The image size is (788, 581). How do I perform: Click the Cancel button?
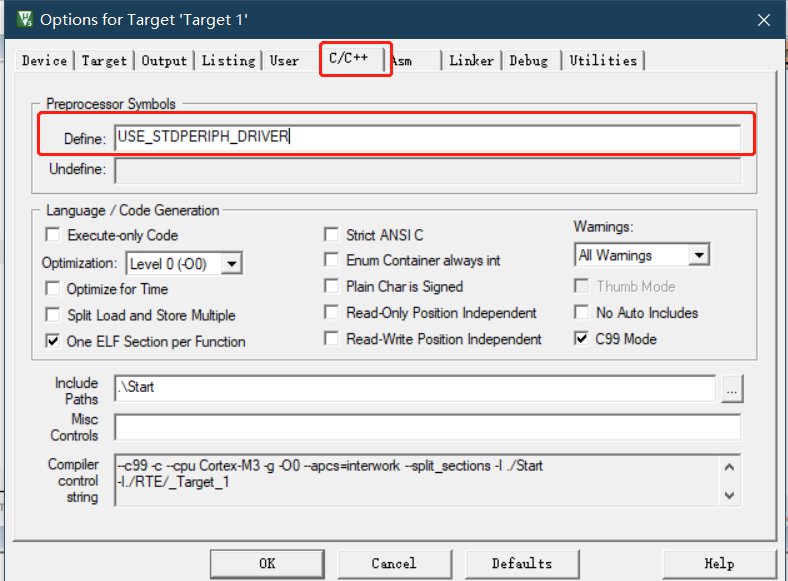(395, 564)
